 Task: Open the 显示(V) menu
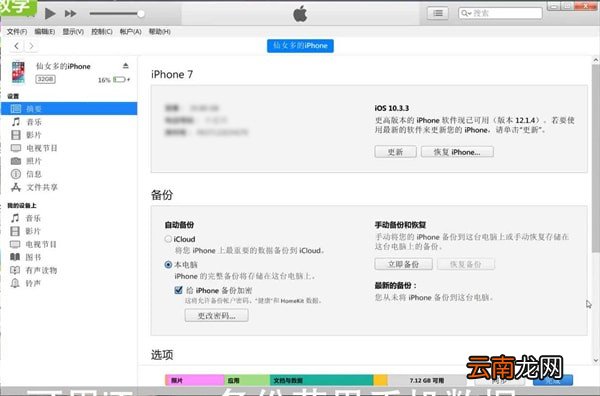click(x=73, y=32)
